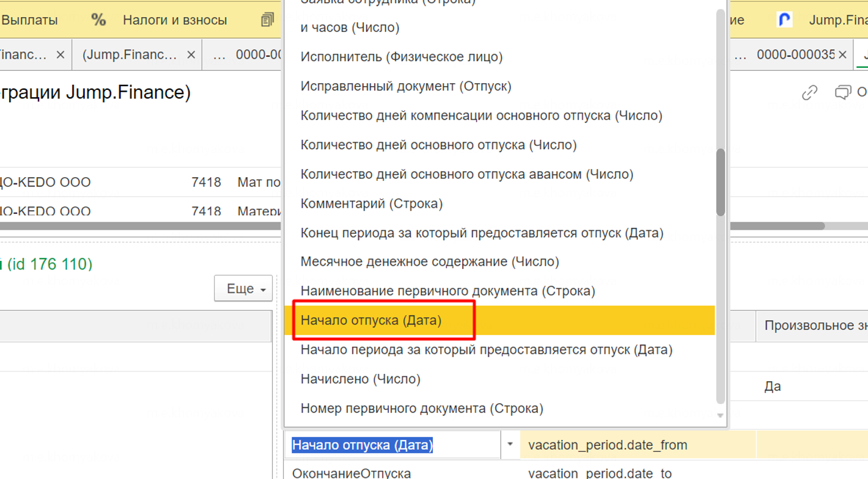Switch to the (Jump.Financ… tab
This screenshot has width=868, height=479.
(130, 55)
